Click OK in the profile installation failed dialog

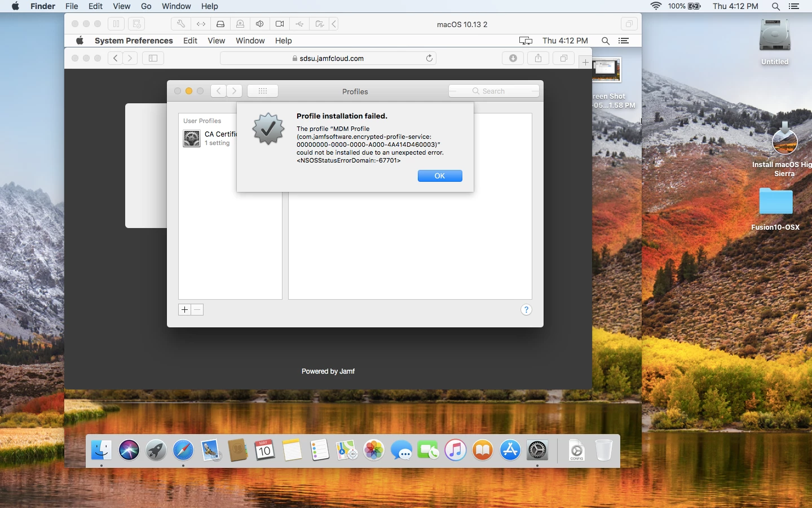[440, 176]
